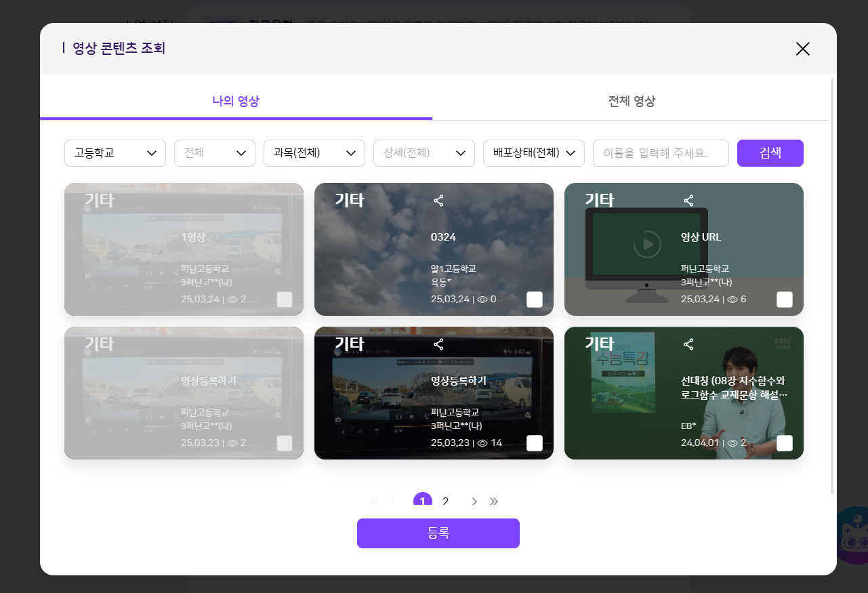
Task: Click the 등록 register button
Action: point(438,533)
